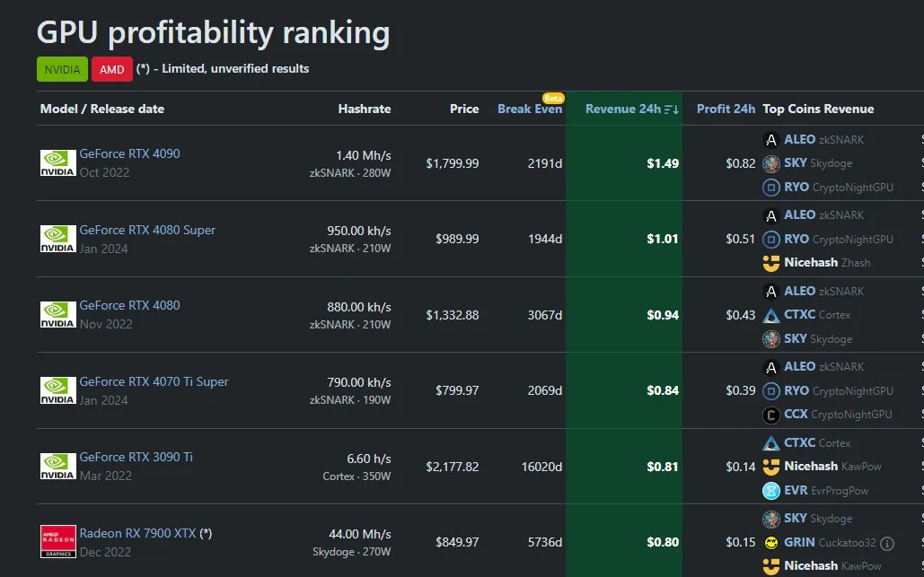
Task: Click the sort-descending icon next to Revenue 24h
Action: (671, 109)
